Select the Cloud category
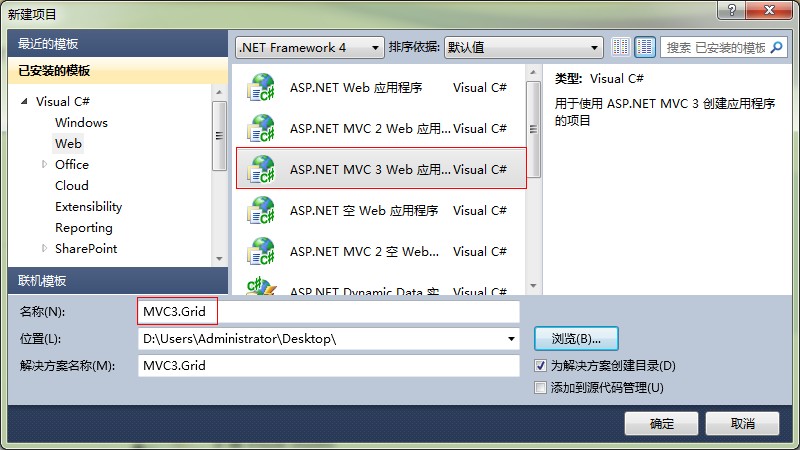Viewport: 800px width, 450px height. [71, 185]
